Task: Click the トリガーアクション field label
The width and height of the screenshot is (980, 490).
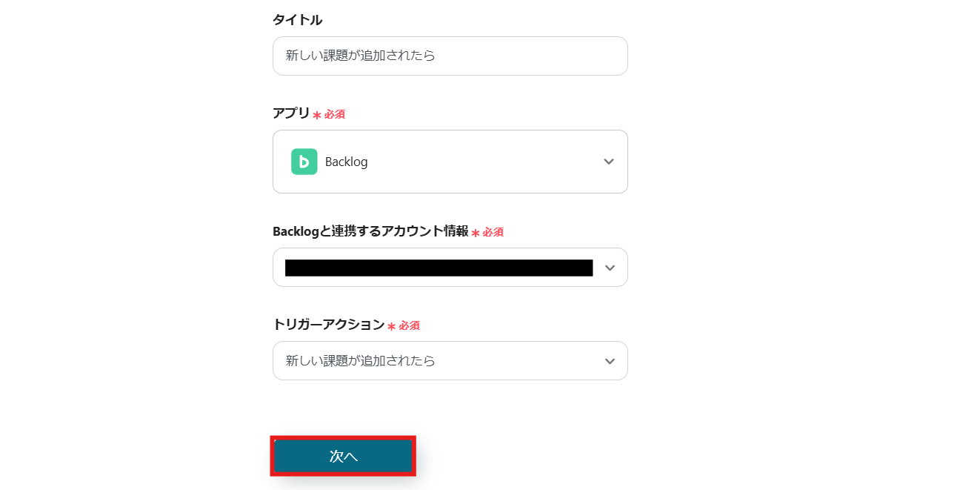Action: tap(328, 325)
